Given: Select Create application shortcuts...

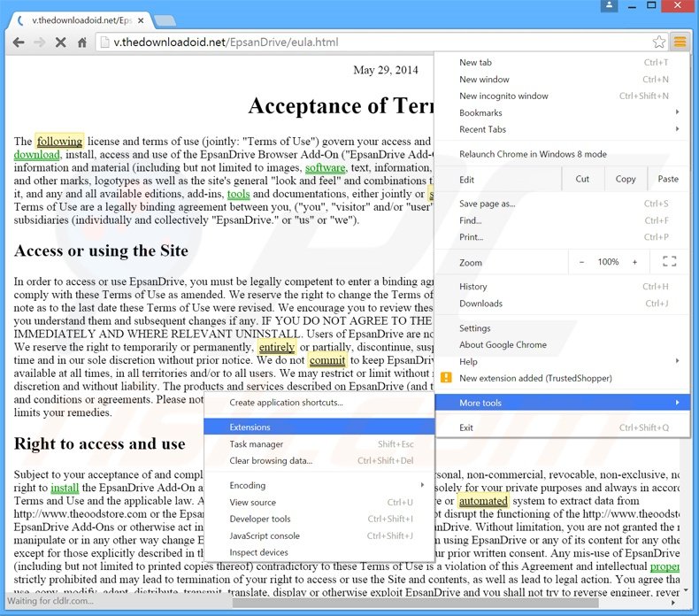Looking at the screenshot, I should click(319, 403).
